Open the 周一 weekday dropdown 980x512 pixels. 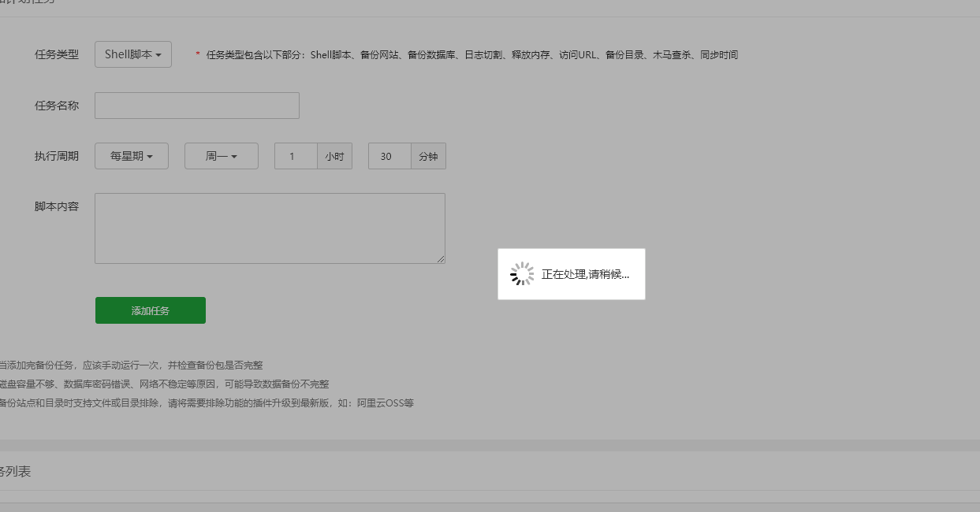(x=222, y=156)
